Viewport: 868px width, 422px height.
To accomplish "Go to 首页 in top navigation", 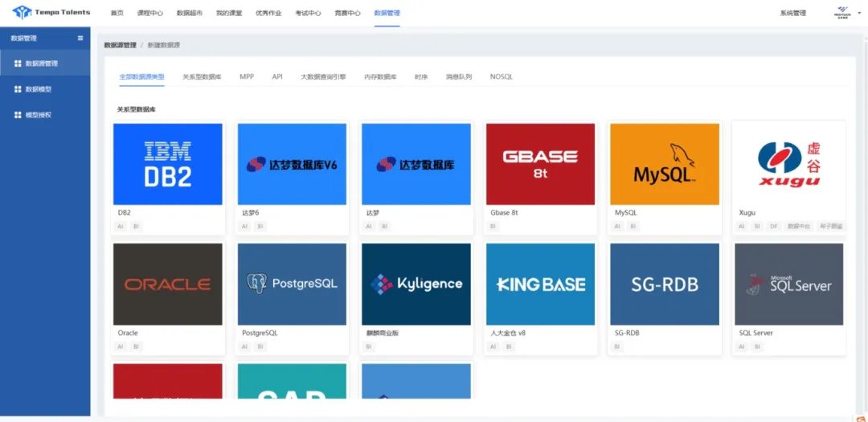I will pos(117,14).
